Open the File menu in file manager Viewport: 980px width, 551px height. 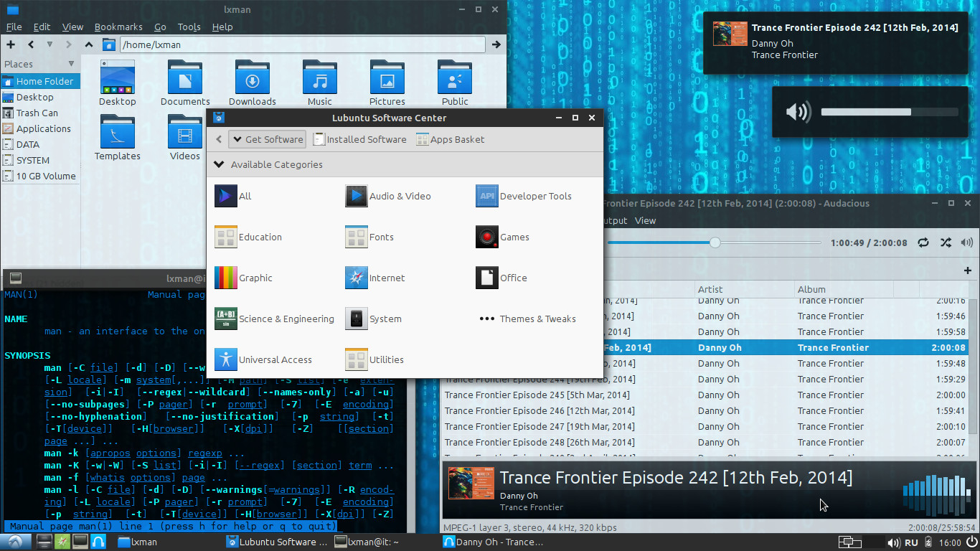coord(14,27)
